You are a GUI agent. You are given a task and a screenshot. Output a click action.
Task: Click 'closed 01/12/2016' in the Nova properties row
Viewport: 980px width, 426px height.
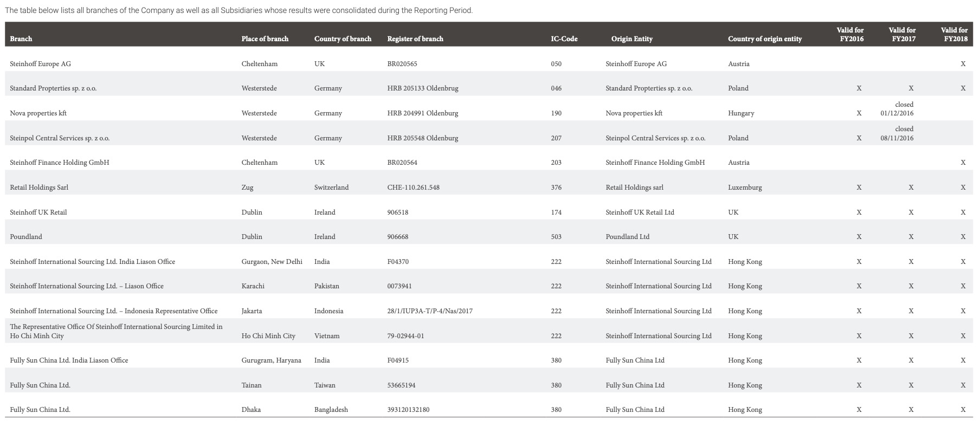(x=897, y=109)
